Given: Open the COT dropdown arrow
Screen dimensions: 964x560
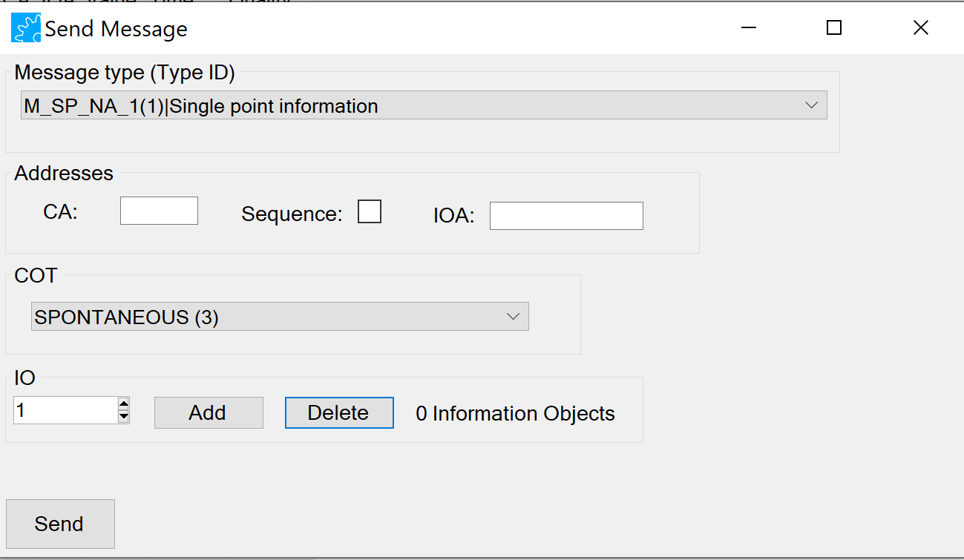Looking at the screenshot, I should click(x=513, y=317).
